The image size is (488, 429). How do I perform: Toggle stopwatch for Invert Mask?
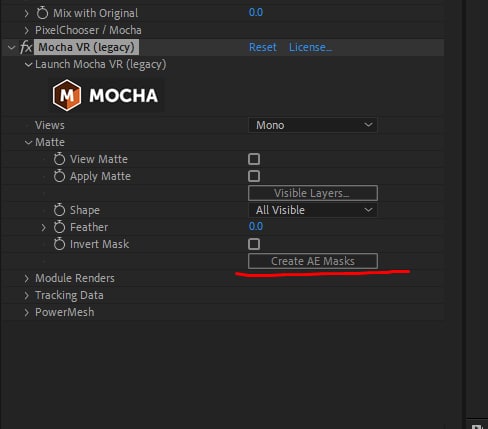(x=59, y=244)
